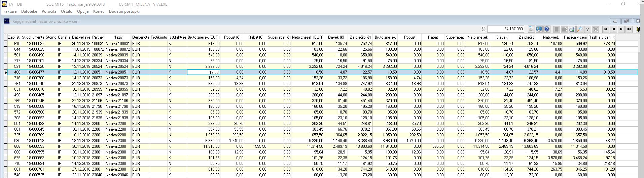Click the funnel filter icon

[x=587, y=29]
